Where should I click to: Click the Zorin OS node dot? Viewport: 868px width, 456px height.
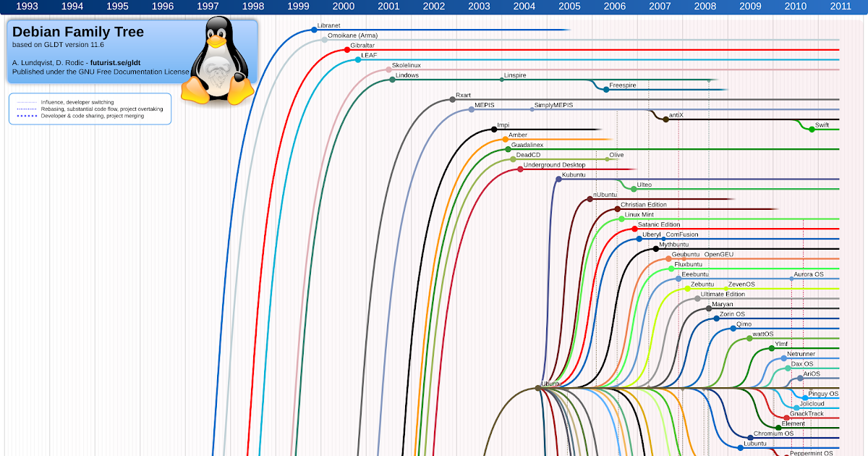[x=716, y=318]
